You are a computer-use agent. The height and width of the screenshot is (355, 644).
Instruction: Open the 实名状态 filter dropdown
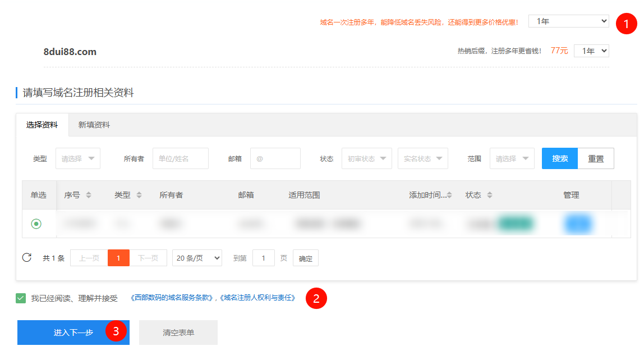point(422,159)
